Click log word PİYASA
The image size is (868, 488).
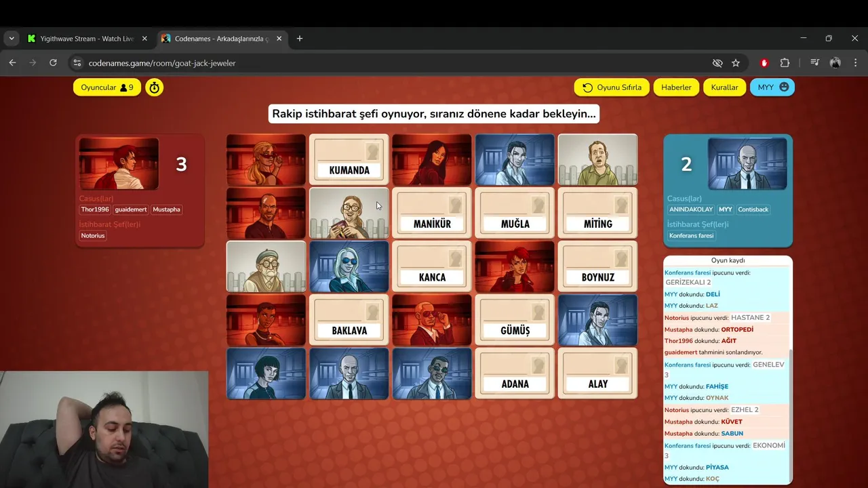(717, 467)
